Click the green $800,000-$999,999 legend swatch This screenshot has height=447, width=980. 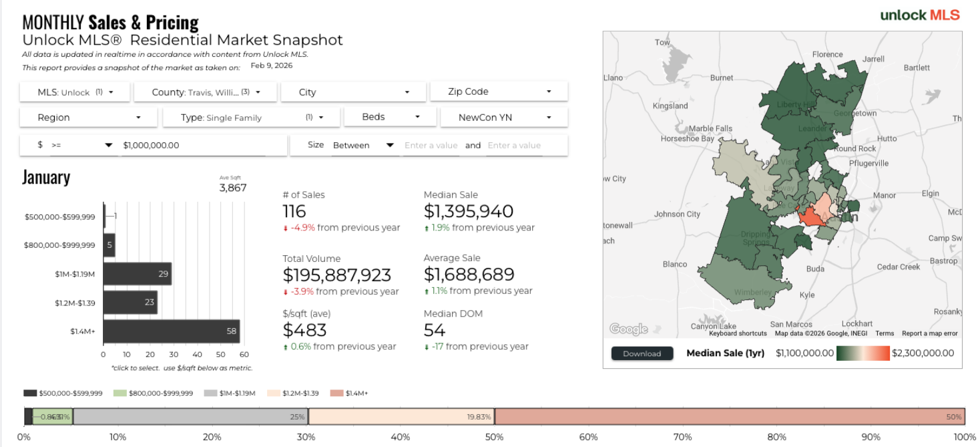(x=121, y=394)
